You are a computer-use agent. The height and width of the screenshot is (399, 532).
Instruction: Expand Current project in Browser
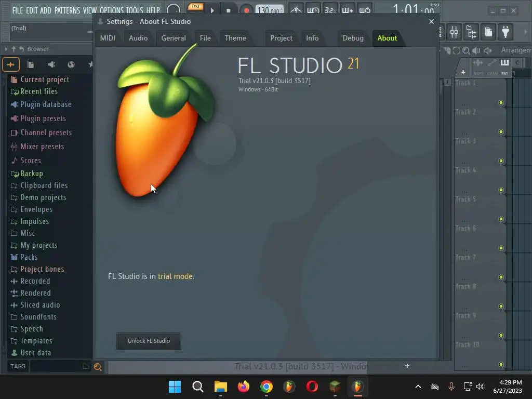[39, 79]
